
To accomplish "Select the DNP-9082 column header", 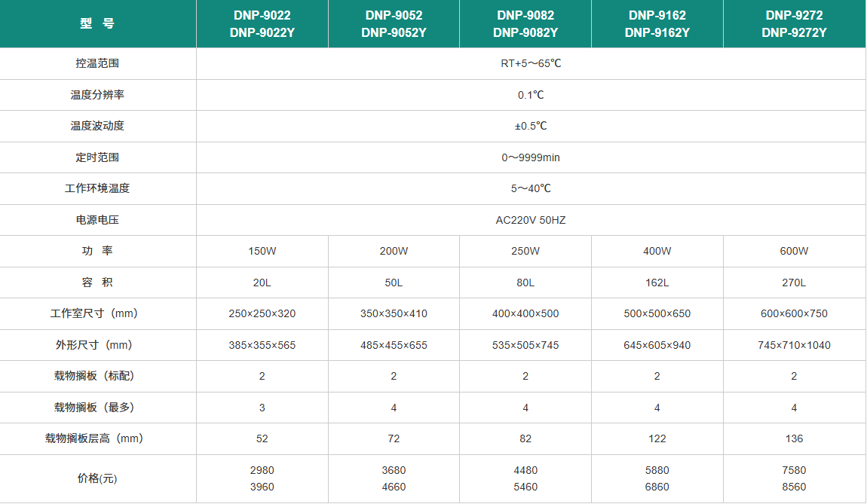I will pos(525,23).
